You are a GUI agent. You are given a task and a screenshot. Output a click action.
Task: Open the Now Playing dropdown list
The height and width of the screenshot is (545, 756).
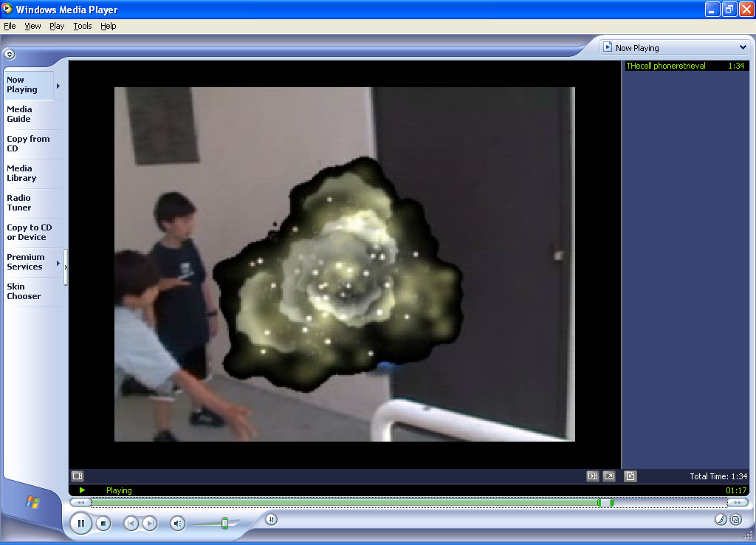tap(743, 47)
